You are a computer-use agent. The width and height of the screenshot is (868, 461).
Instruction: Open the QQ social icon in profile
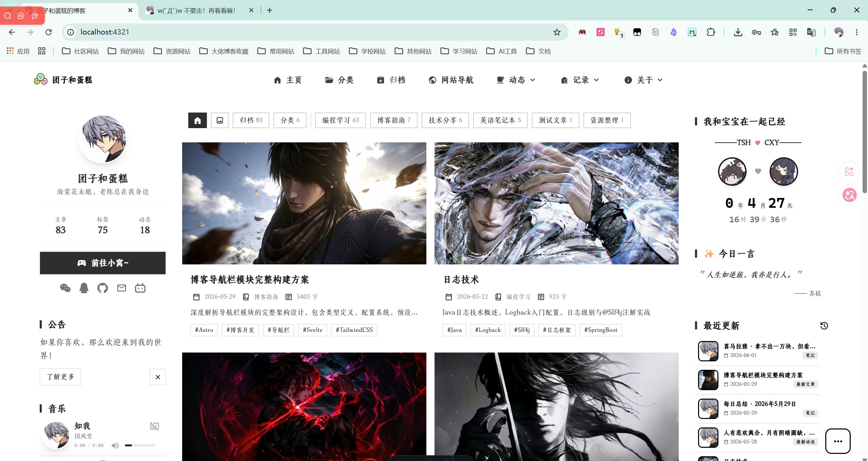click(84, 288)
